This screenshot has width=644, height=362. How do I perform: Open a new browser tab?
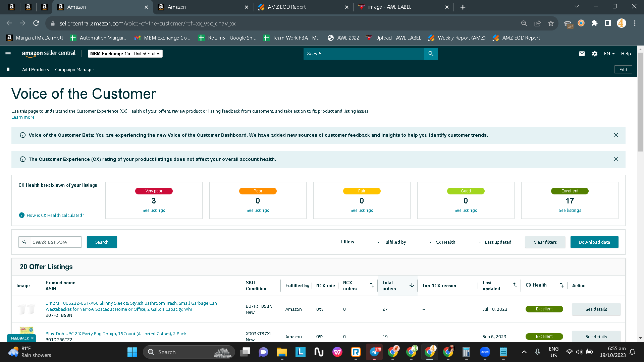click(463, 7)
